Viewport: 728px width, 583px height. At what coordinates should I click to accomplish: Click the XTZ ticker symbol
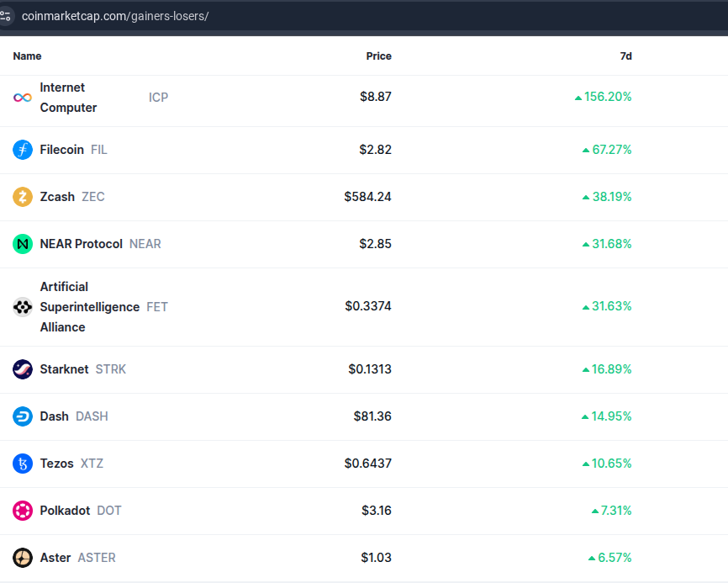click(x=92, y=464)
